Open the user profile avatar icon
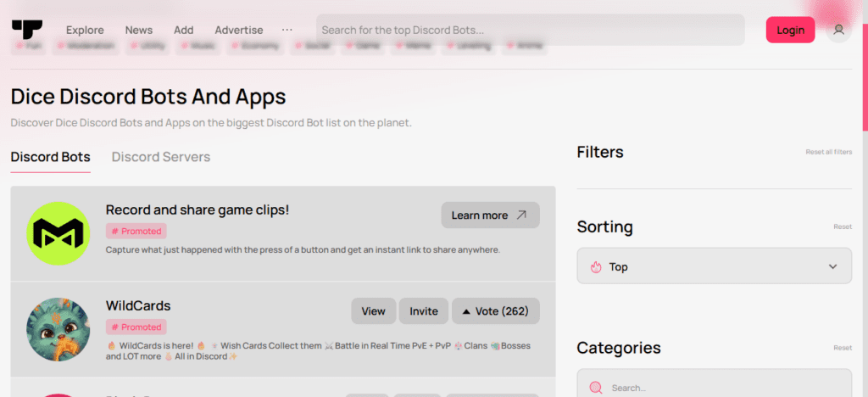Screen dimensions: 868x397 point(838,30)
